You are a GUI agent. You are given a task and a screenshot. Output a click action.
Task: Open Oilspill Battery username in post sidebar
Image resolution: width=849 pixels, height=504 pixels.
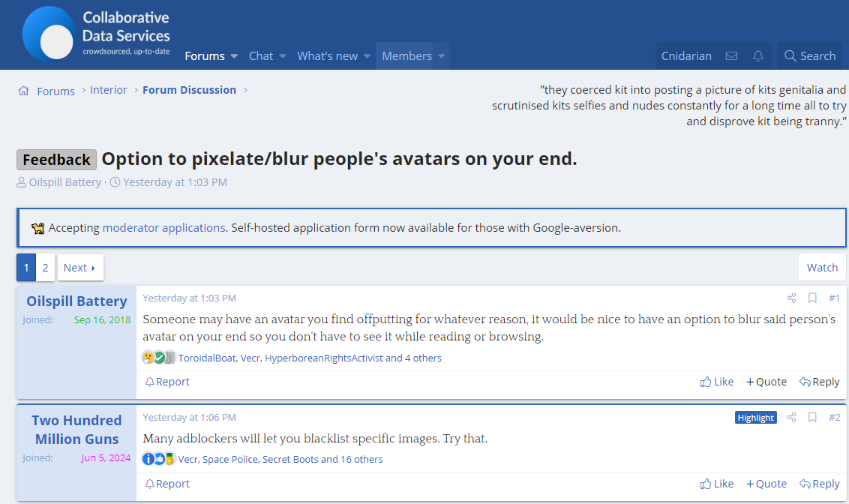click(77, 301)
